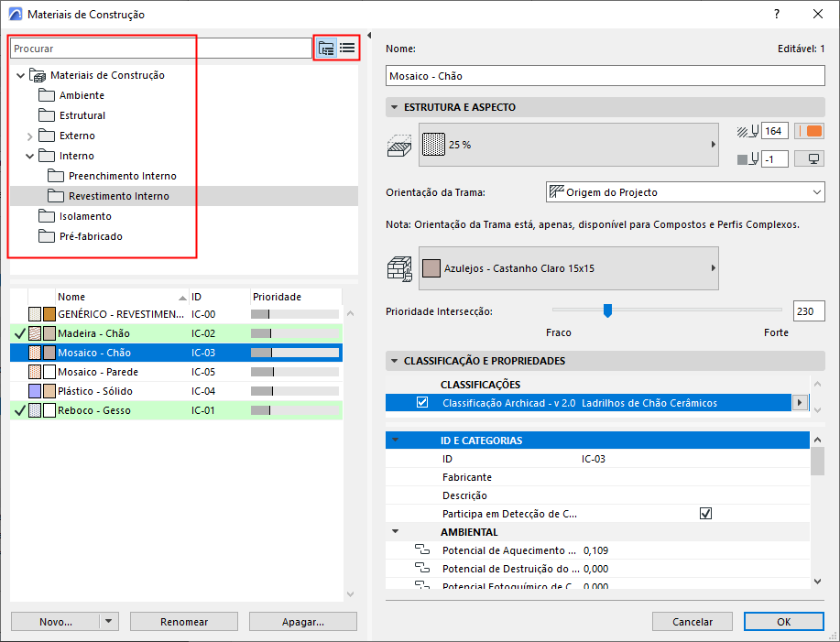Collapse the Interno folder

30,157
